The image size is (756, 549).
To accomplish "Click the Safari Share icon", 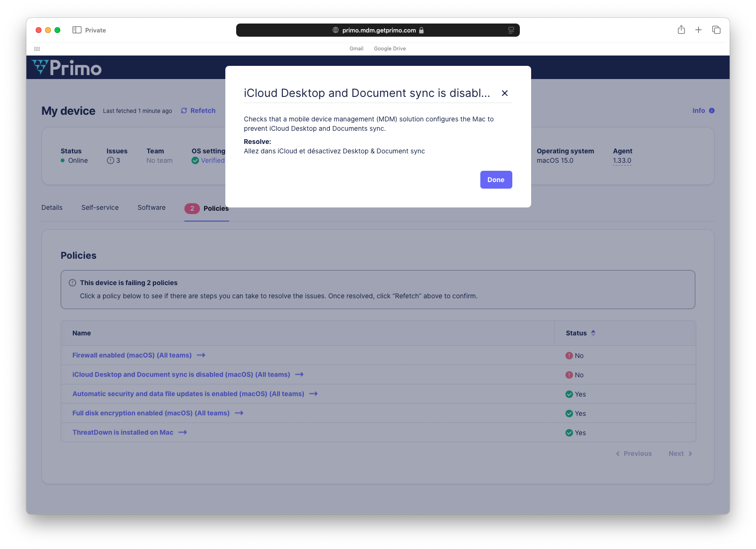I will click(681, 30).
